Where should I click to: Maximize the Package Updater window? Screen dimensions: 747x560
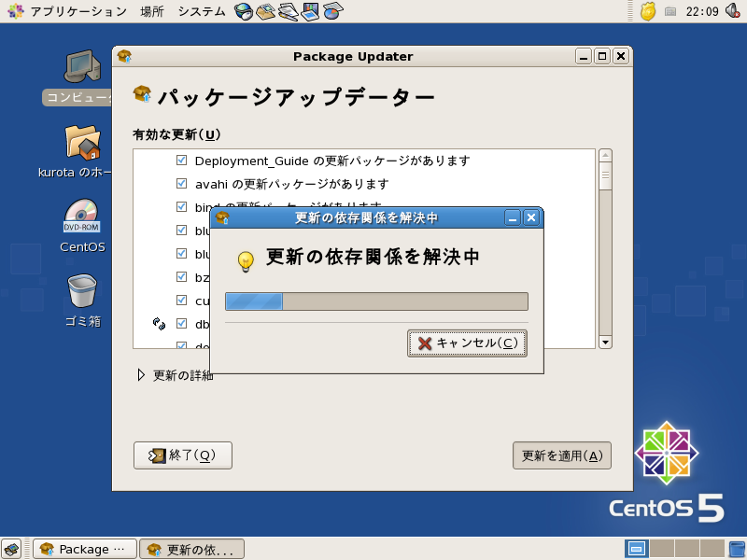(602, 56)
